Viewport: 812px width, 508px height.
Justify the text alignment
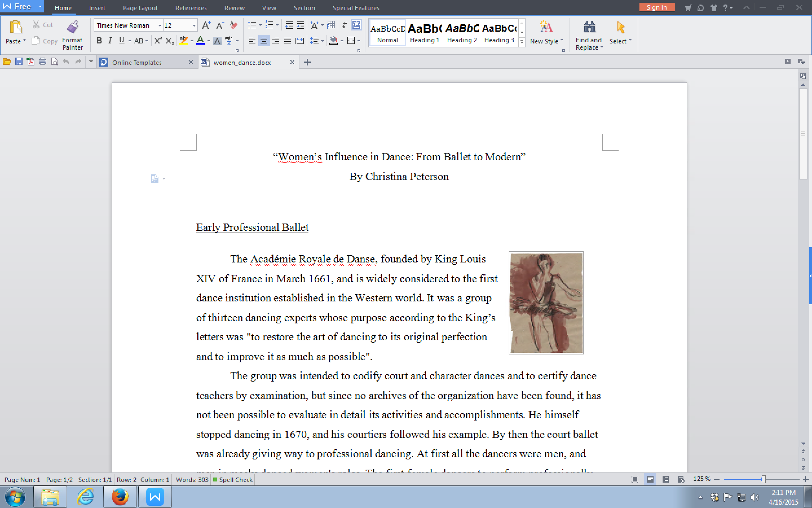click(288, 41)
